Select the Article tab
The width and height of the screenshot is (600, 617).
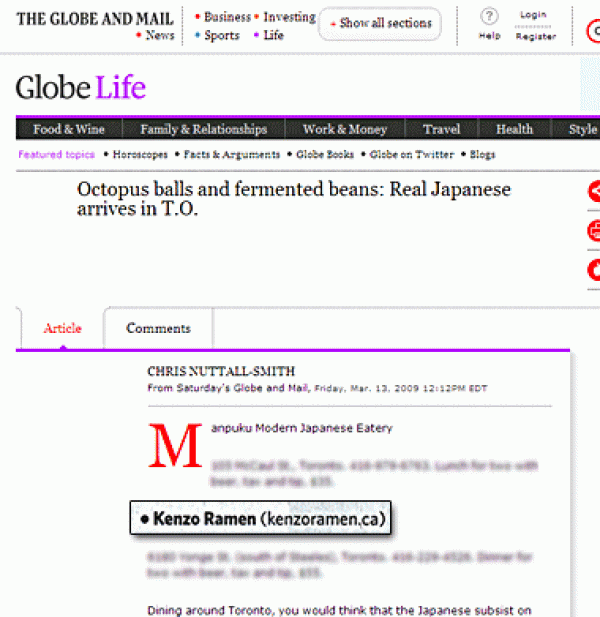62,328
